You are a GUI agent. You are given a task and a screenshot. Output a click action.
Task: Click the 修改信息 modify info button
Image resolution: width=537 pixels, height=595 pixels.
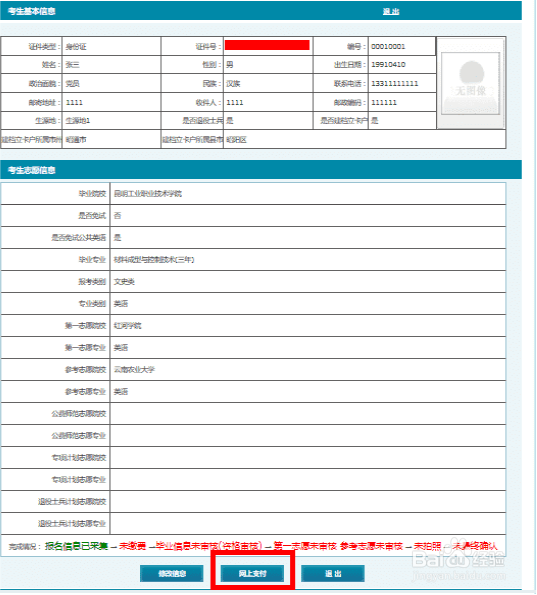click(x=172, y=573)
